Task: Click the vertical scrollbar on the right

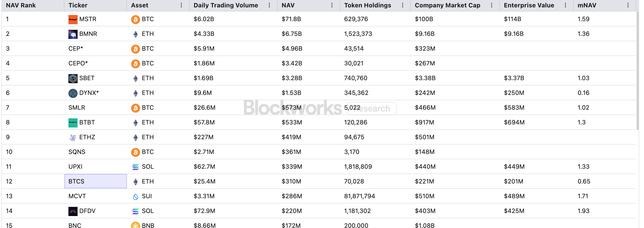Action: pos(638,71)
